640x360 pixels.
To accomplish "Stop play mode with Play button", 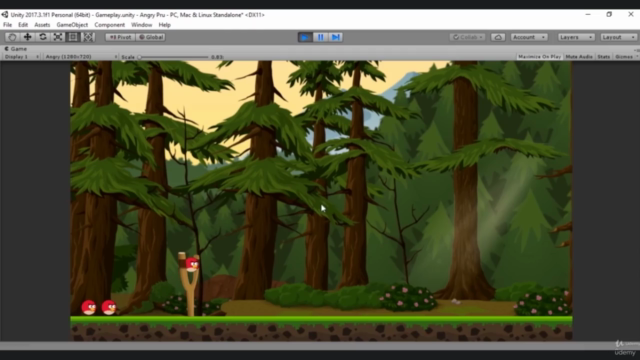I will (304, 37).
